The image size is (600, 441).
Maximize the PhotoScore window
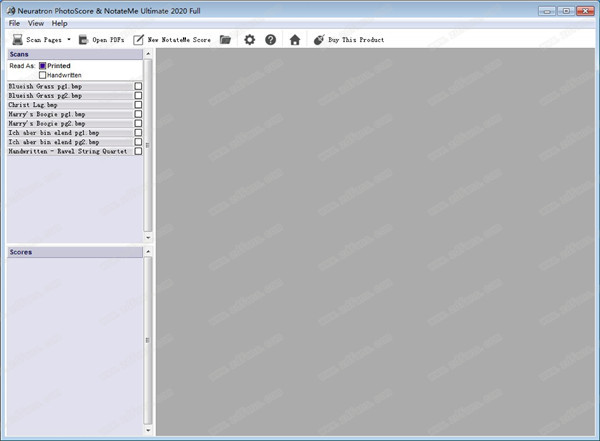tap(566, 11)
